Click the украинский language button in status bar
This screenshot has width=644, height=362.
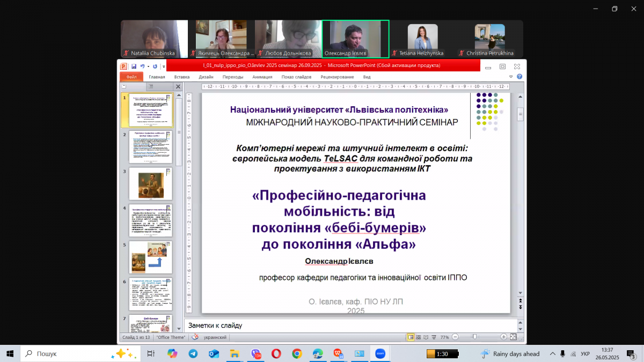(216, 337)
